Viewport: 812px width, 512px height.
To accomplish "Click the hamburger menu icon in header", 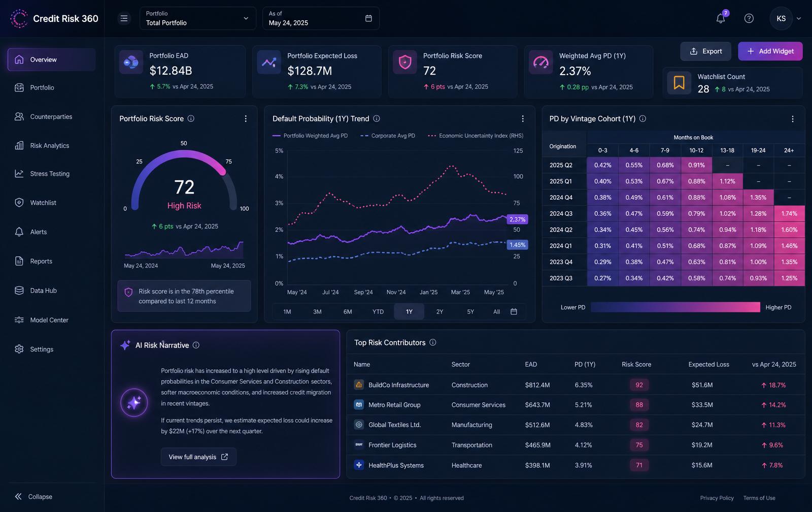I will (124, 18).
